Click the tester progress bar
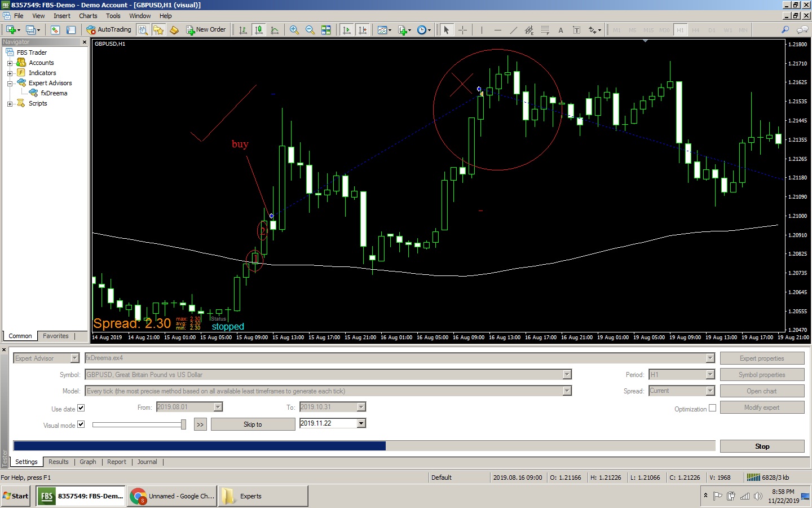The image size is (812, 508). click(364, 446)
